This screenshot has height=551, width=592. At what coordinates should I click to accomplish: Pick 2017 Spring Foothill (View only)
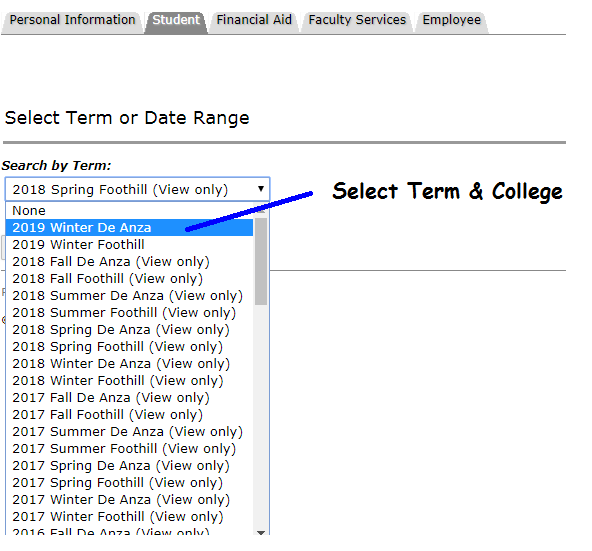tap(129, 482)
